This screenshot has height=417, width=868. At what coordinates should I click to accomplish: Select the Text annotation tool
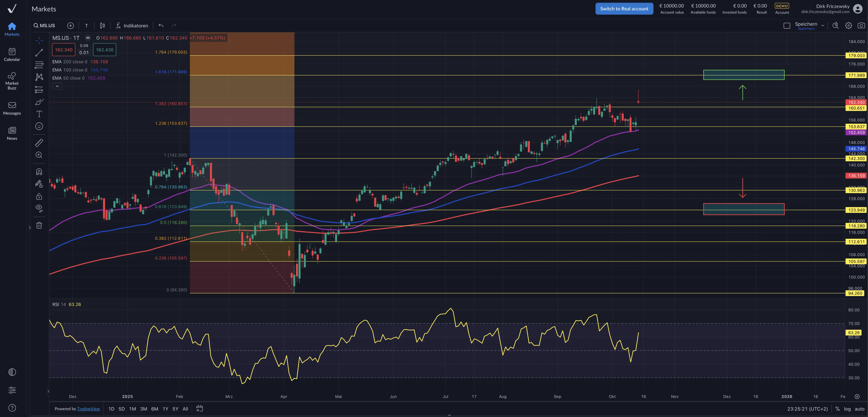pyautogui.click(x=39, y=114)
